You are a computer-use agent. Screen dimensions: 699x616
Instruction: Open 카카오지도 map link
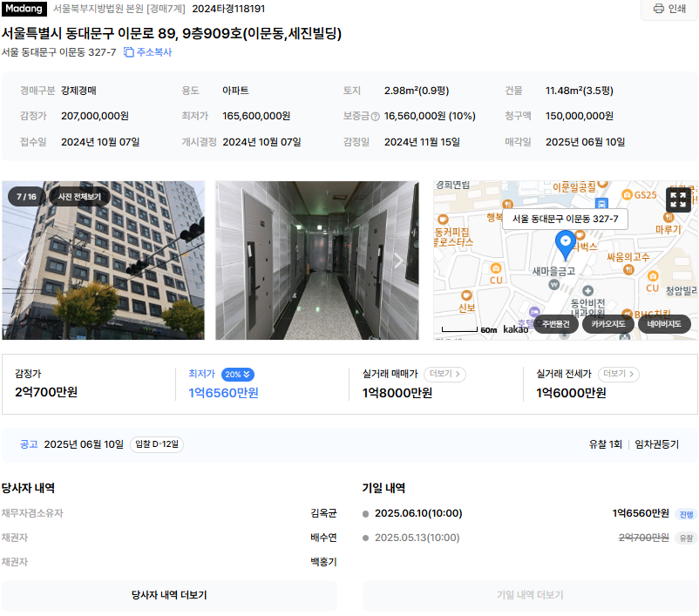pos(608,324)
